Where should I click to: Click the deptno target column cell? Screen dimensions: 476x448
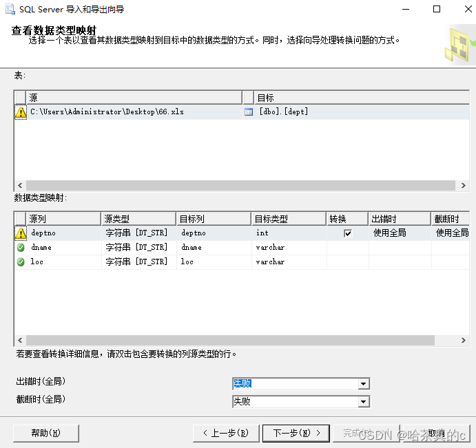[x=214, y=233]
